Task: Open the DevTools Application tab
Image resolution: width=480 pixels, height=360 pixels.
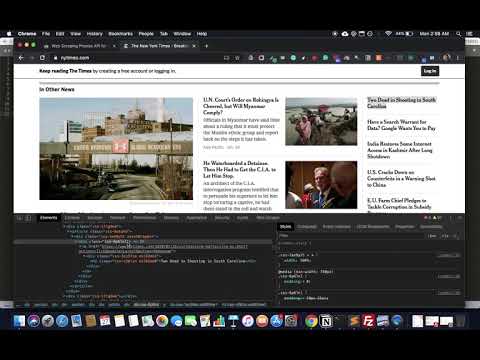Action: point(197,218)
